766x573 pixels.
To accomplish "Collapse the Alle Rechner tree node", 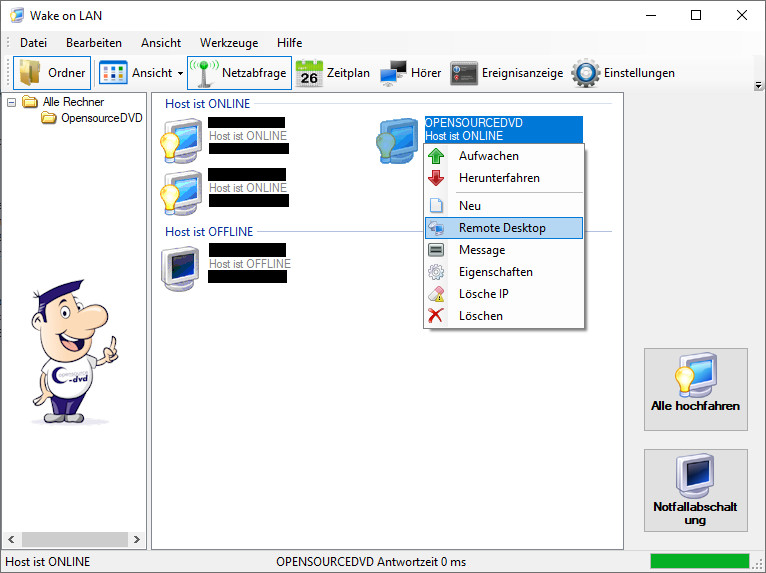I will (x=11, y=102).
